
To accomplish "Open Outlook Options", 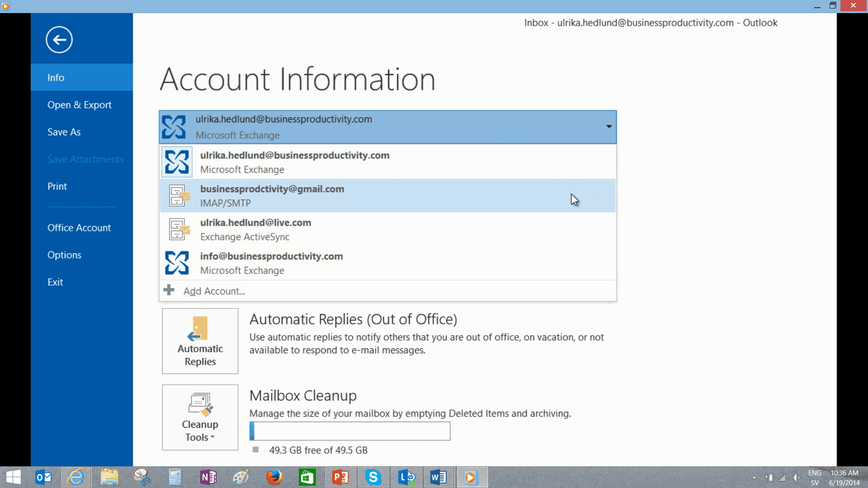I will [82, 255].
